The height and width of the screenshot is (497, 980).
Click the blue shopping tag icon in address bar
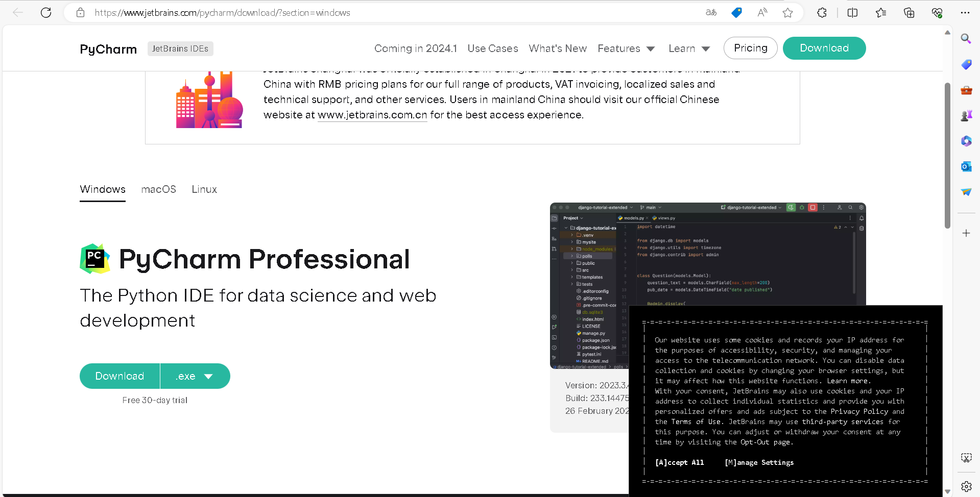point(736,13)
